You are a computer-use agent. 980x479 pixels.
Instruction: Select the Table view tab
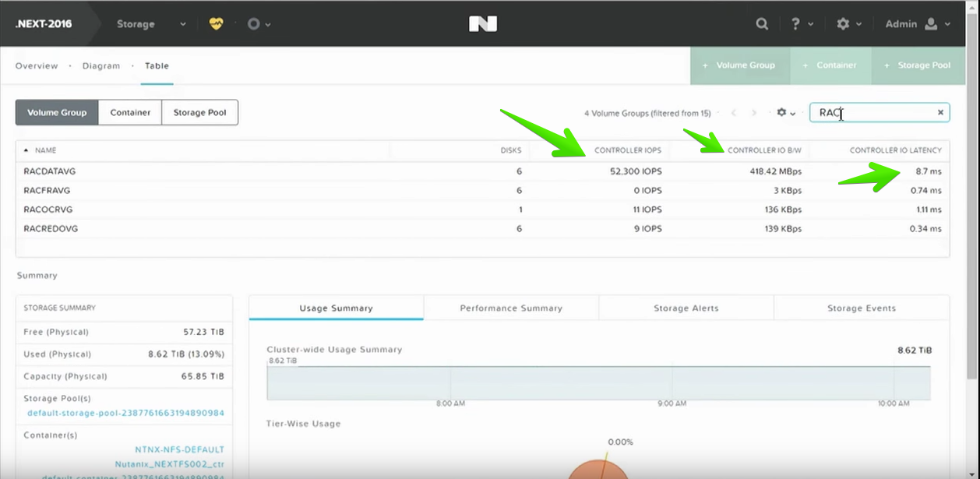157,65
